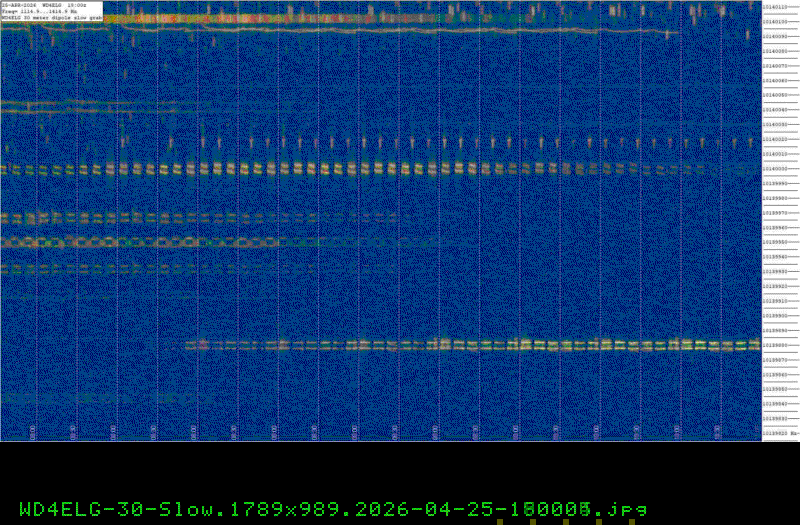This screenshot has width=800, height=525.
Task: Click the 10140000 frequency scale label
Action: click(x=776, y=169)
